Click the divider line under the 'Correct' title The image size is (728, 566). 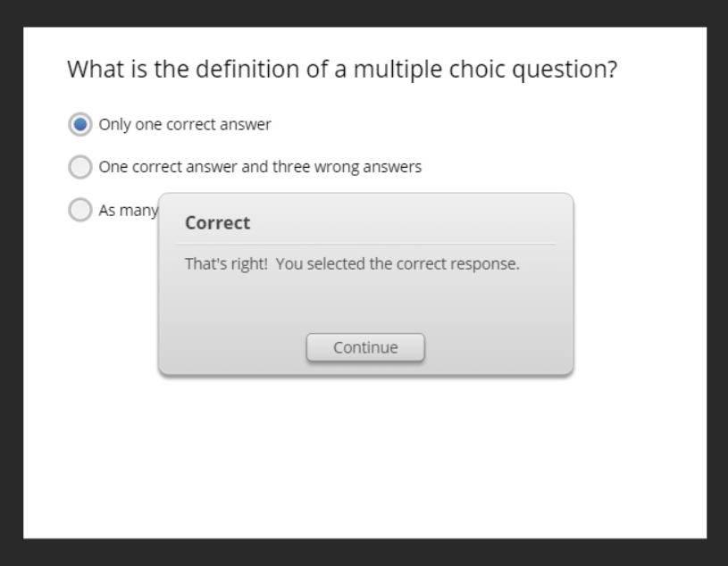365,244
